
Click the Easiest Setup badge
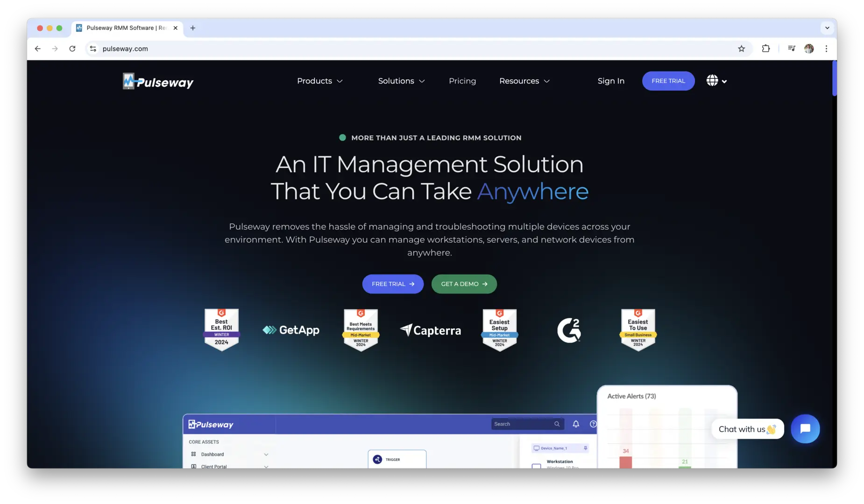[x=499, y=329]
